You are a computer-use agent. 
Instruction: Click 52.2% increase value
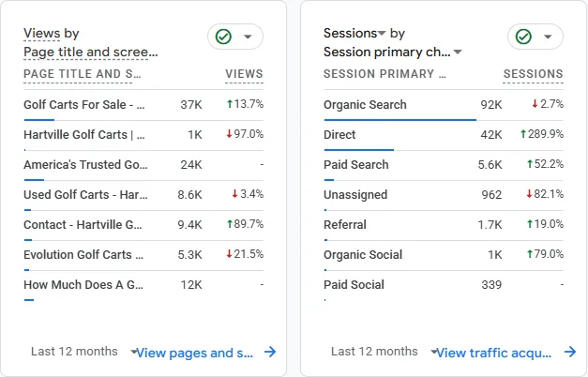(545, 164)
